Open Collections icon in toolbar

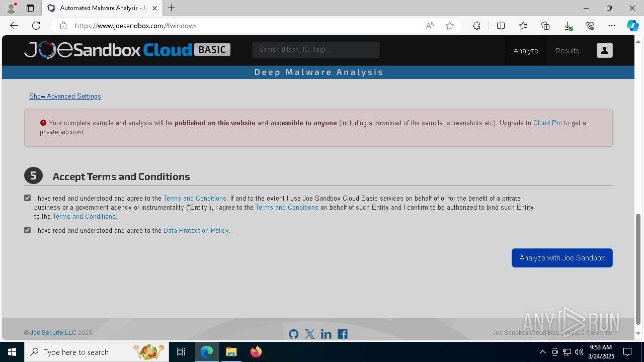pyautogui.click(x=545, y=26)
